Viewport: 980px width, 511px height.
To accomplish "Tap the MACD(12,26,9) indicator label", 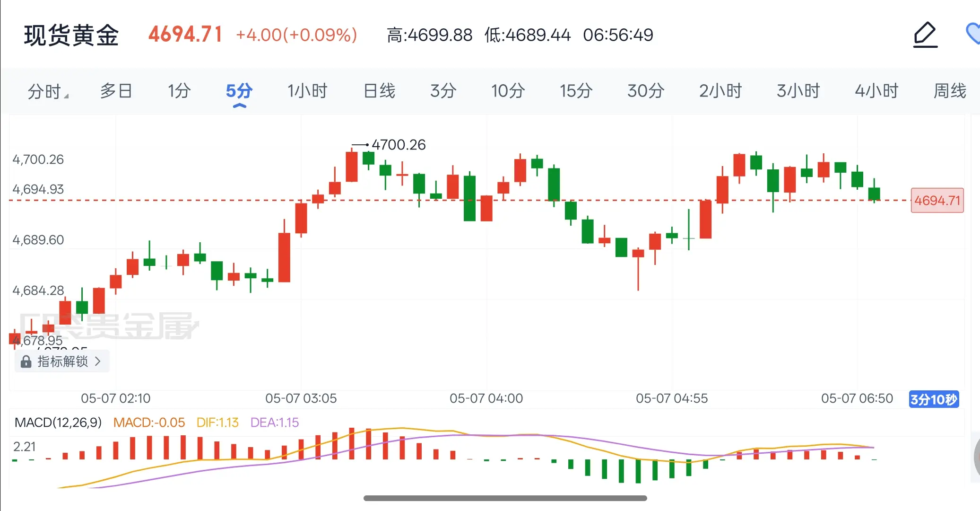I will [58, 422].
